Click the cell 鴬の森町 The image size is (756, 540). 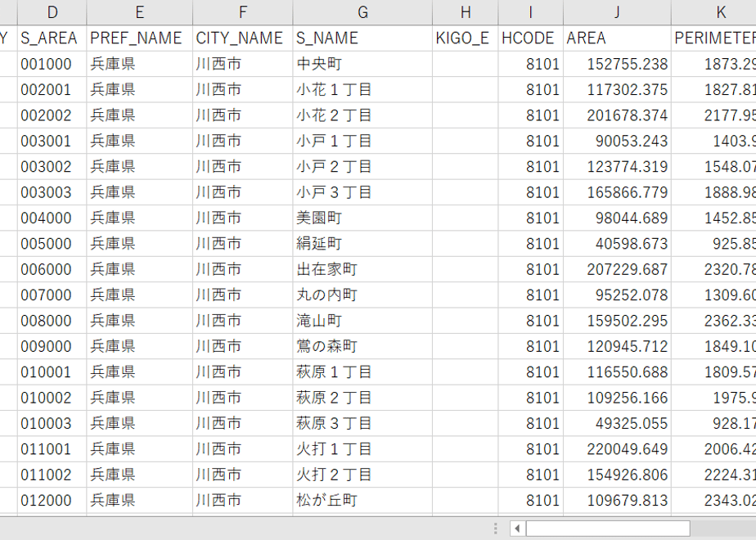[362, 346]
